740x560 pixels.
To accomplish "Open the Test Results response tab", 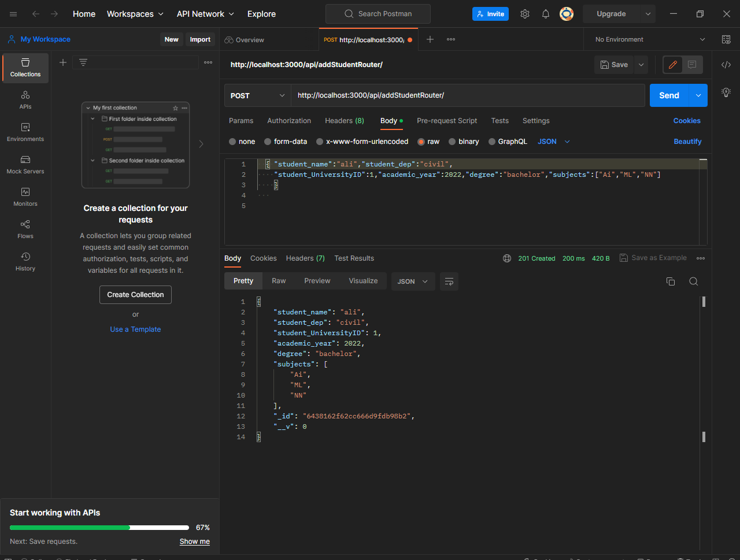I will click(x=354, y=258).
